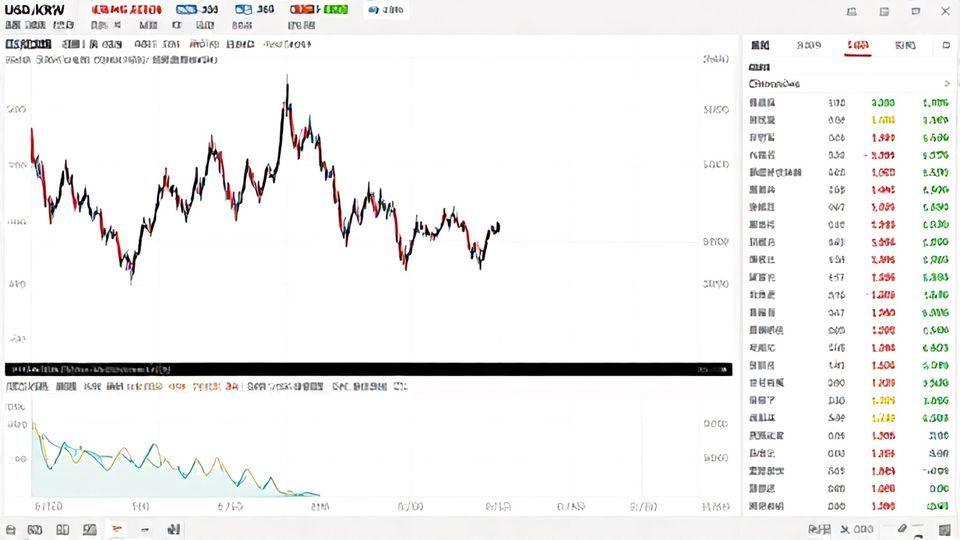960x540 pixels.
Task: Click the pencil icon in bottom-right toolbar
Action: click(902, 529)
